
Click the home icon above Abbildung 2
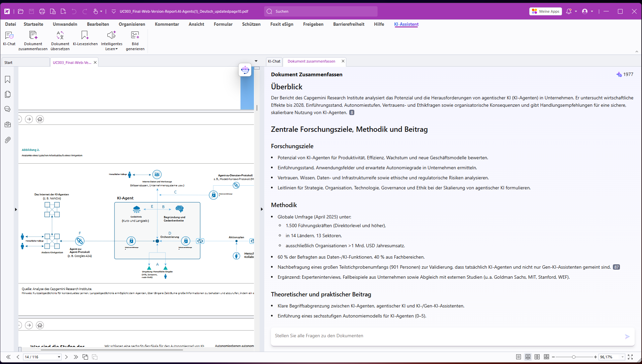pos(40,119)
